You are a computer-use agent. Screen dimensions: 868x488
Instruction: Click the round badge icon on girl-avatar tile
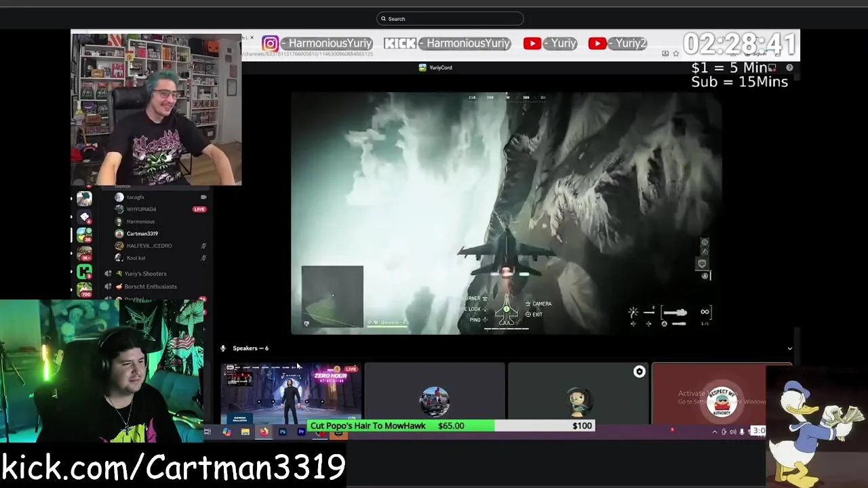coord(639,371)
